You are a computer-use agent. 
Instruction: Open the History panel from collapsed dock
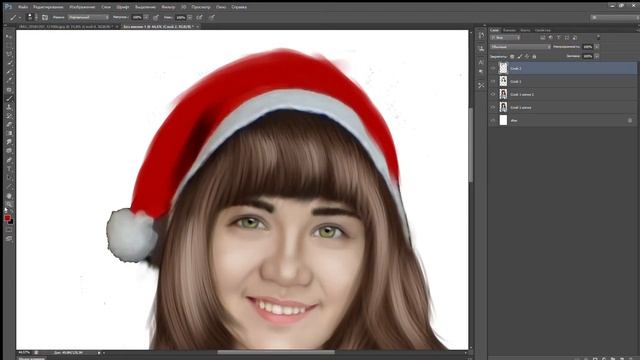481,35
